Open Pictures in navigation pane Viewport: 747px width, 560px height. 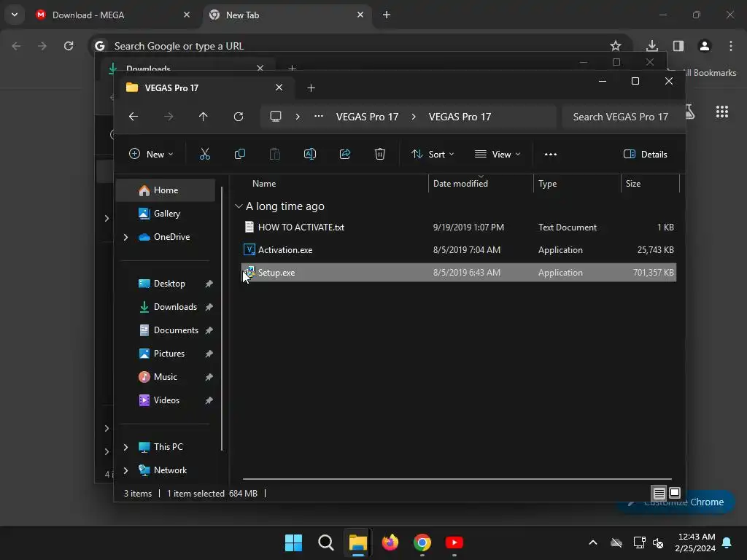coord(166,354)
